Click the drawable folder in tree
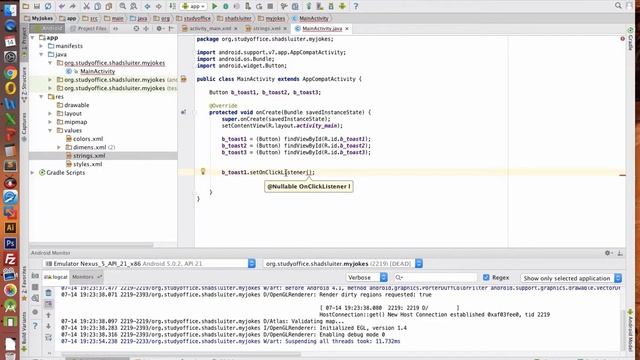The image size is (640, 360). coord(76,105)
